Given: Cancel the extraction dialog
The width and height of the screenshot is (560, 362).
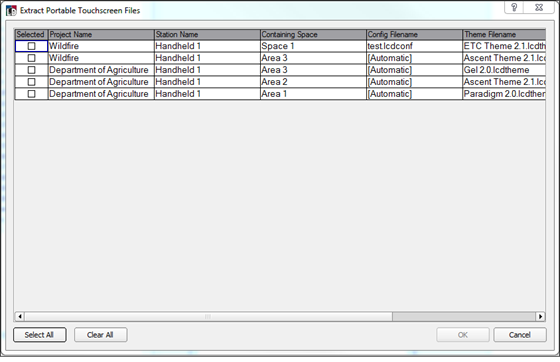Looking at the screenshot, I should click(x=520, y=335).
